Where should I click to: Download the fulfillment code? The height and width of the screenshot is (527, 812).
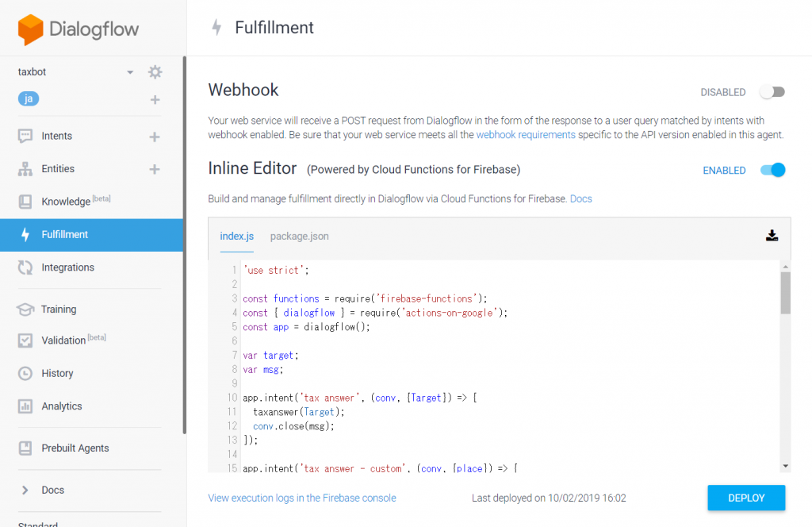click(772, 235)
